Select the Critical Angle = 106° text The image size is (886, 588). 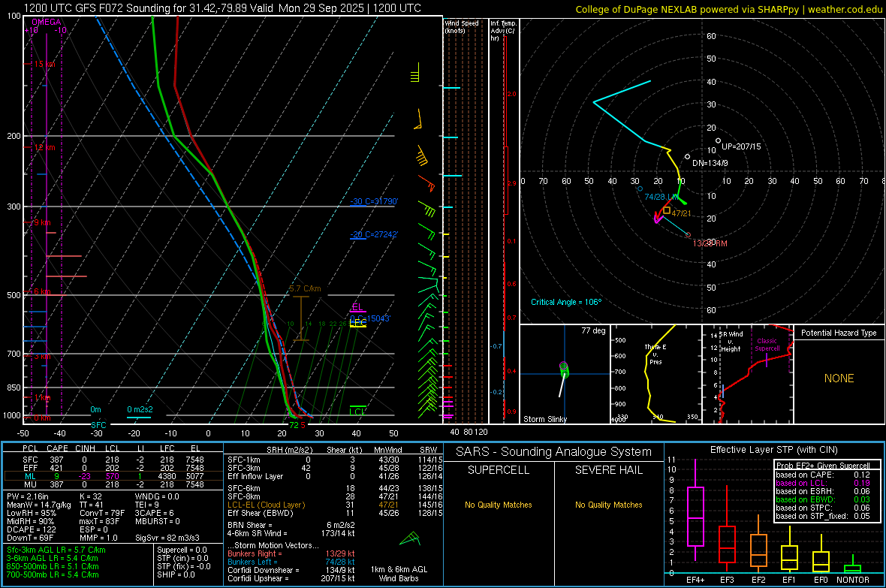point(566,302)
